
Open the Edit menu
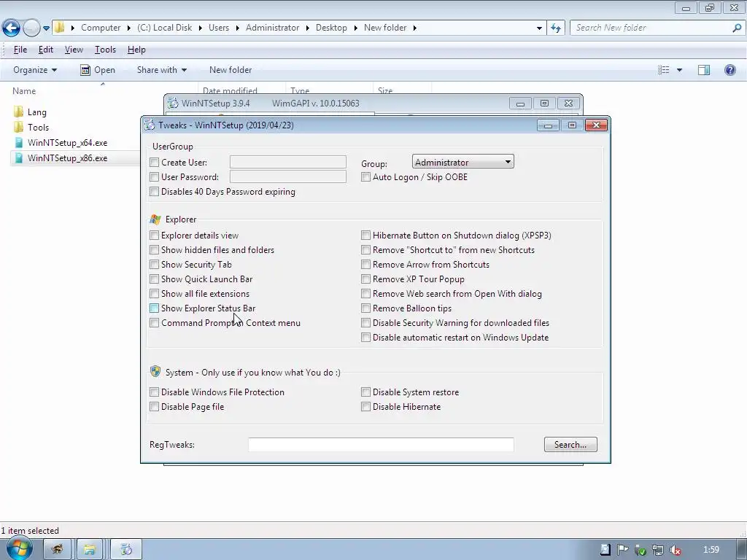click(46, 50)
